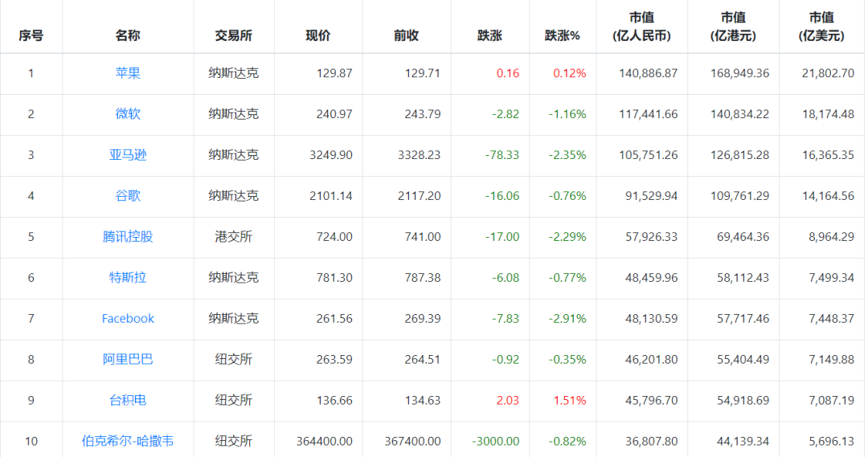Select Google's change value -16.06
The height and width of the screenshot is (457, 868).
click(502, 196)
